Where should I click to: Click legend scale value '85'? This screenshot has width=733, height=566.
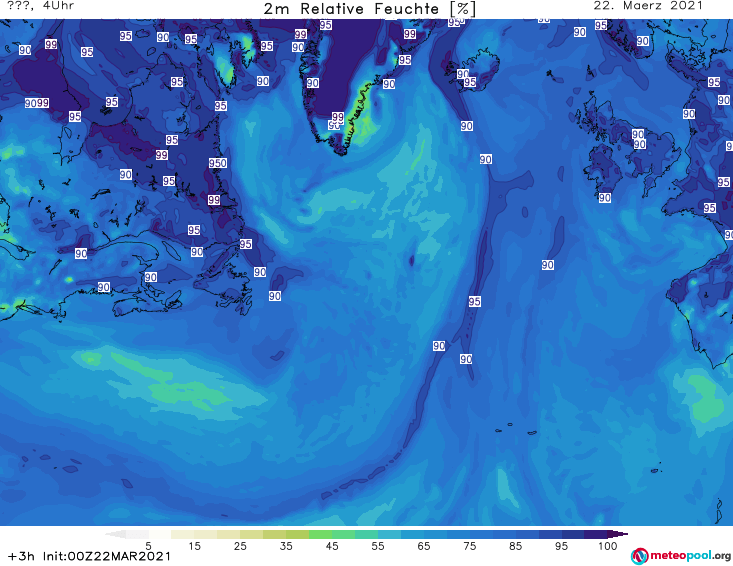pyautogui.click(x=515, y=546)
